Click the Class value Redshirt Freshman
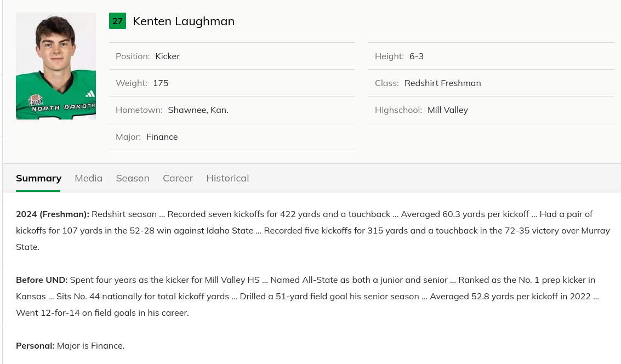This screenshot has height=364, width=621. (x=442, y=83)
